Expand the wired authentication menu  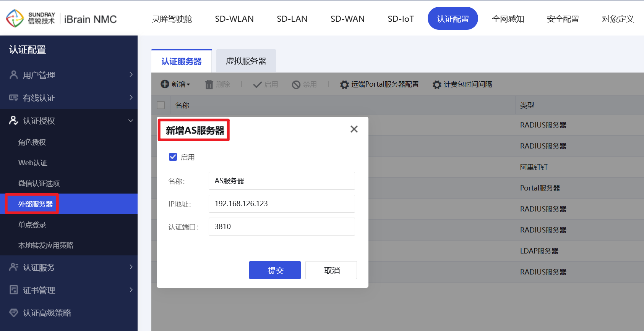tap(131, 97)
